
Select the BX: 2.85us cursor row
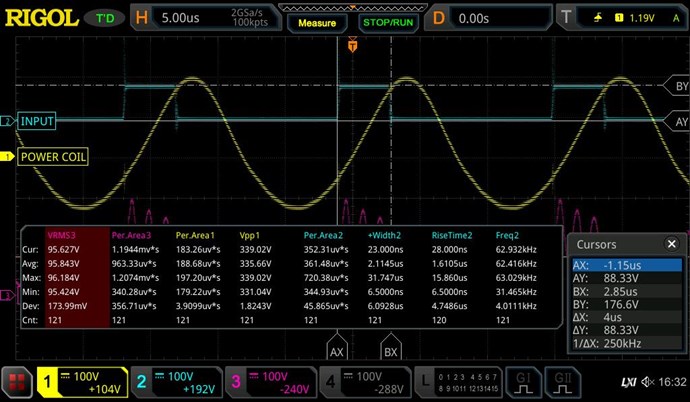tap(627, 291)
